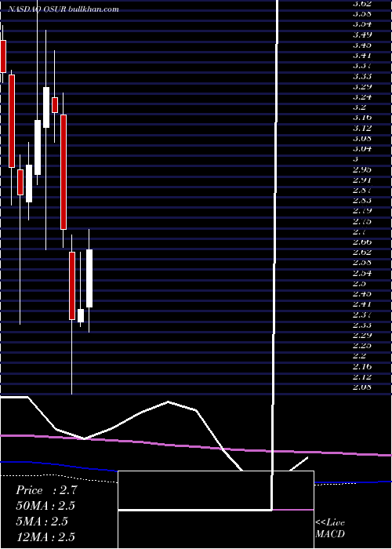Image resolution: width=392 pixels, height=549 pixels.
Task: Click the 3.54 price axis label
Action: (x=362, y=24)
